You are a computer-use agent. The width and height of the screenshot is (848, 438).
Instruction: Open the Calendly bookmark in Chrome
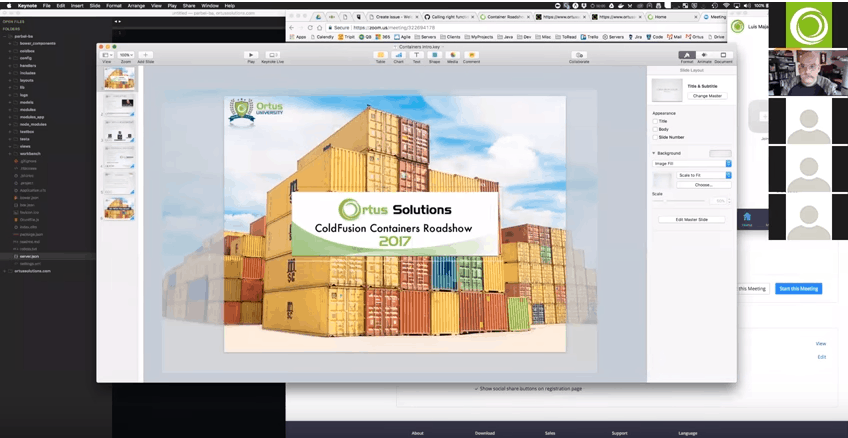[x=322, y=37]
